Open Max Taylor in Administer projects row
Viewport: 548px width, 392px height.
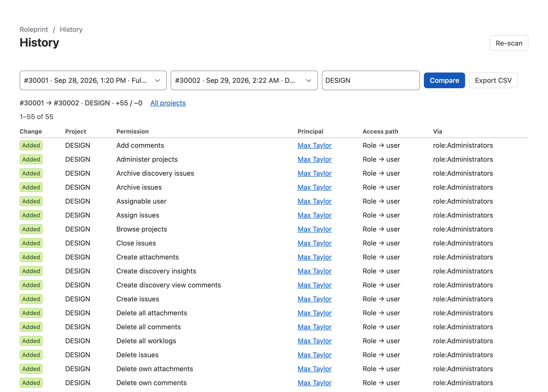click(314, 159)
